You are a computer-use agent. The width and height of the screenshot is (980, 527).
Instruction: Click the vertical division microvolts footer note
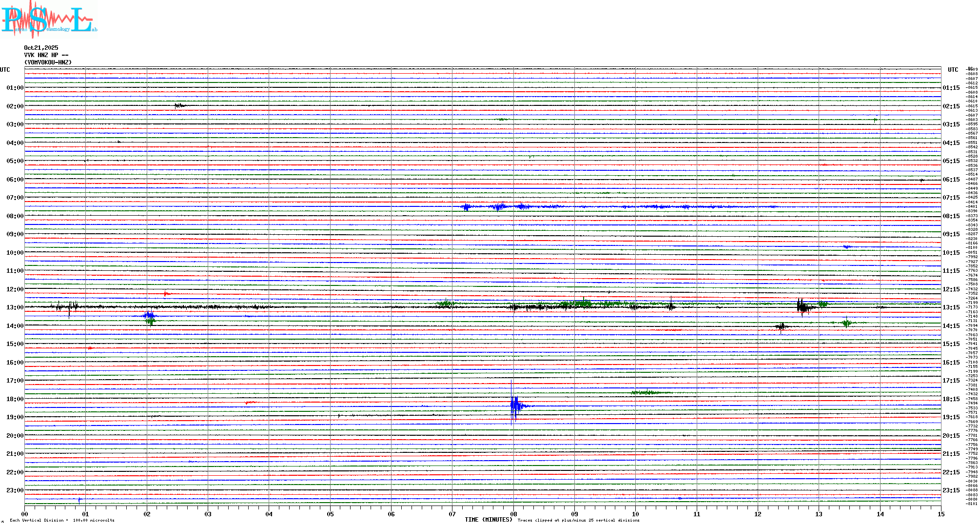coord(62,520)
